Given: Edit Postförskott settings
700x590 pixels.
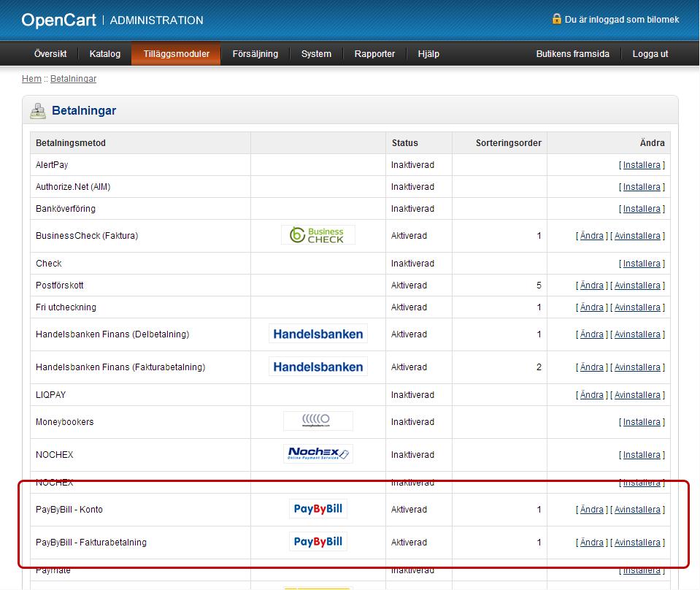Looking at the screenshot, I should [591, 285].
